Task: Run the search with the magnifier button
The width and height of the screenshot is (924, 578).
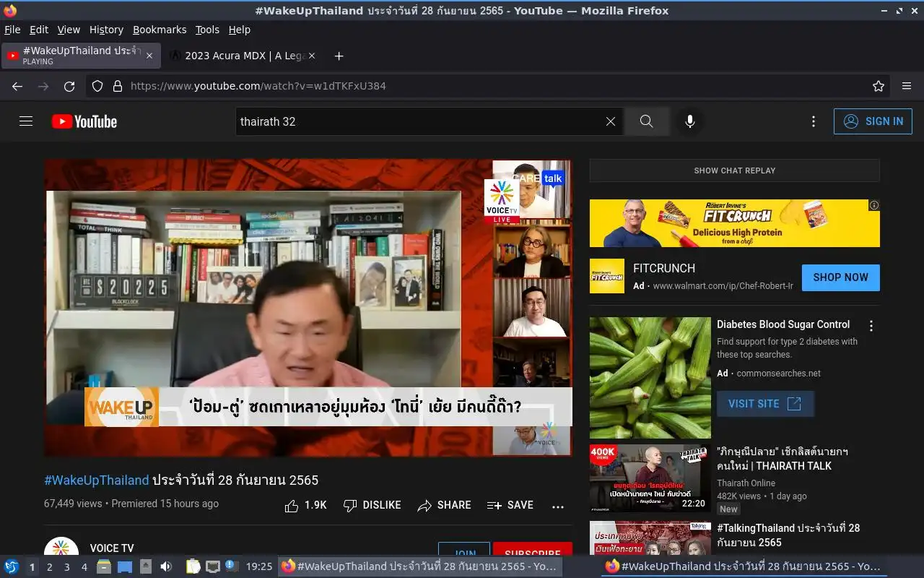Action: (646, 121)
